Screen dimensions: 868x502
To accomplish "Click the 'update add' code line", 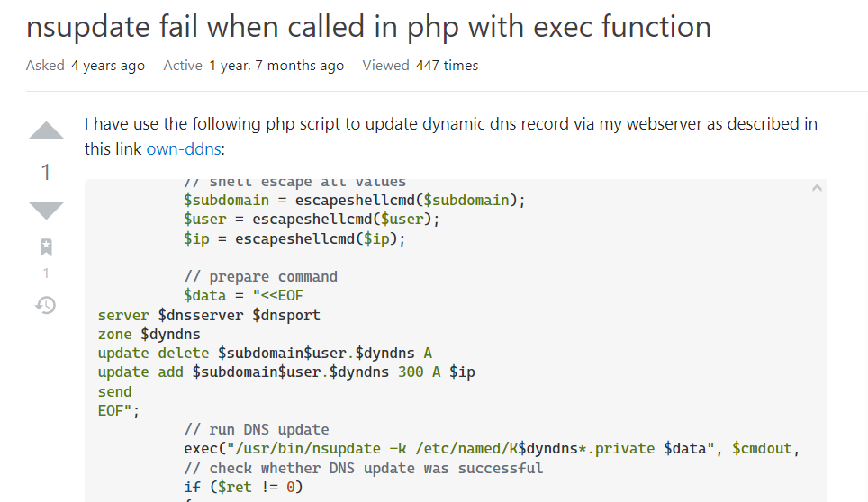I will click(x=286, y=372).
